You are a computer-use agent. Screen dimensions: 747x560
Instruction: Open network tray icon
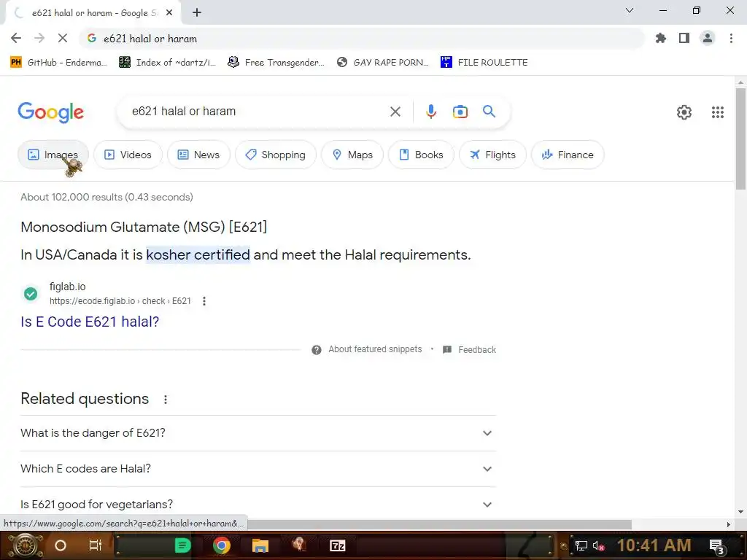tap(581, 546)
